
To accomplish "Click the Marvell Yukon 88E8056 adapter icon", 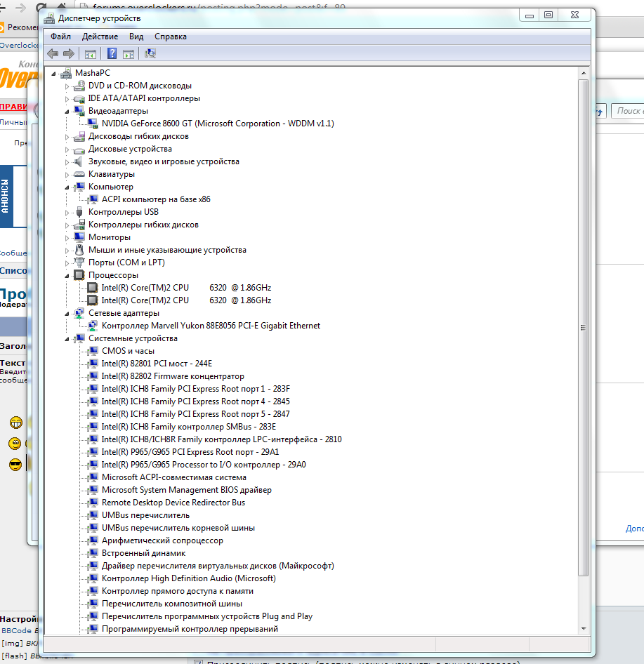I will click(93, 326).
